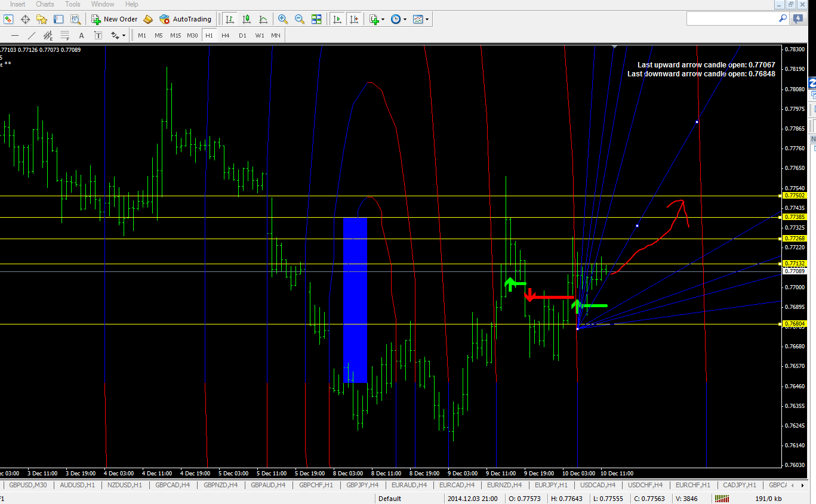Screen dimensions: 816x504
Task: Open the Market Watch panel icon
Action: (8, 19)
